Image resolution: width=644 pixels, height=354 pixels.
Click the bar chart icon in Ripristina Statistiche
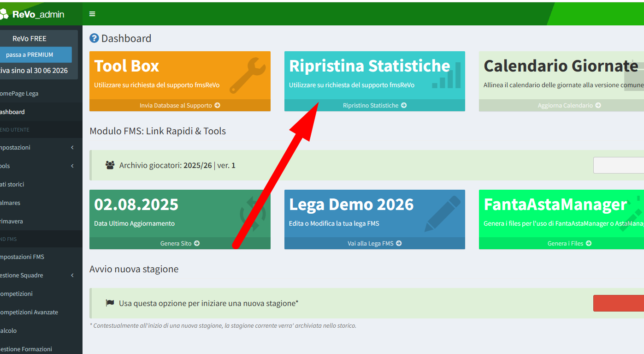pos(446,76)
